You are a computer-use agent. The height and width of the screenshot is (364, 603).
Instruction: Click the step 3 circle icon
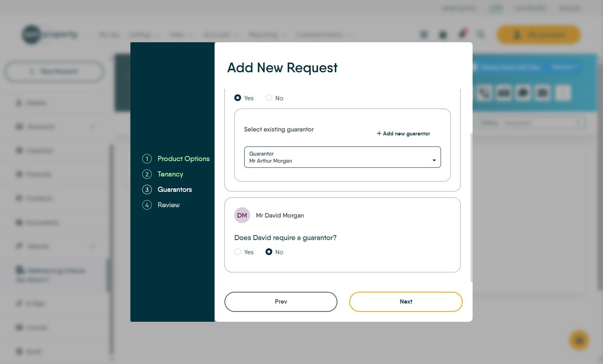pyautogui.click(x=147, y=190)
